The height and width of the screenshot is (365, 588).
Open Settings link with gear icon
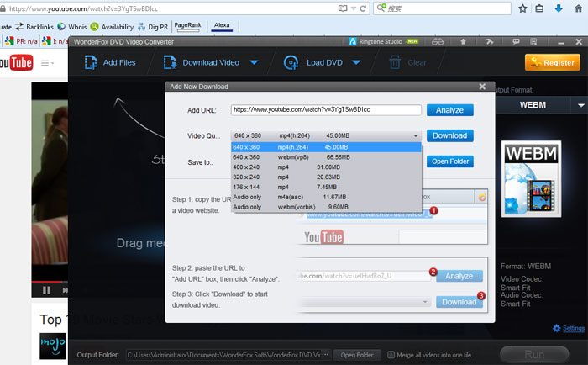pyautogui.click(x=569, y=328)
